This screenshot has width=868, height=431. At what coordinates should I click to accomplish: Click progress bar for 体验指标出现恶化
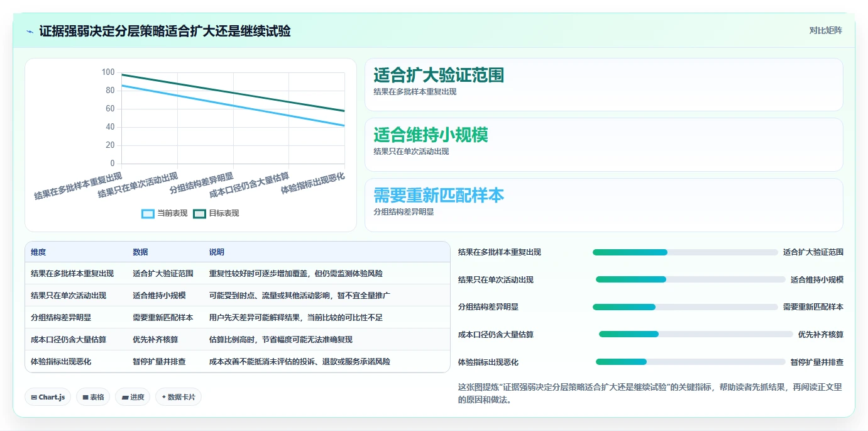(691, 362)
